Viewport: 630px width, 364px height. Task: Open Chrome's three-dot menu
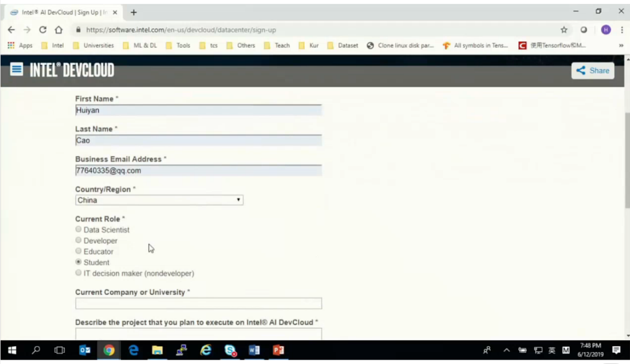pyautogui.click(x=621, y=30)
